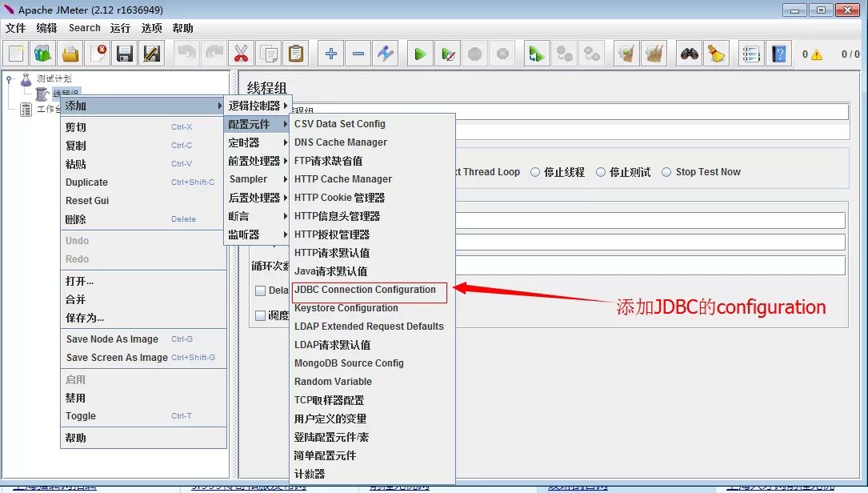Screen dimensions: 868x493
Task: Toggle the Delay thread creation checkbox
Action: (260, 291)
